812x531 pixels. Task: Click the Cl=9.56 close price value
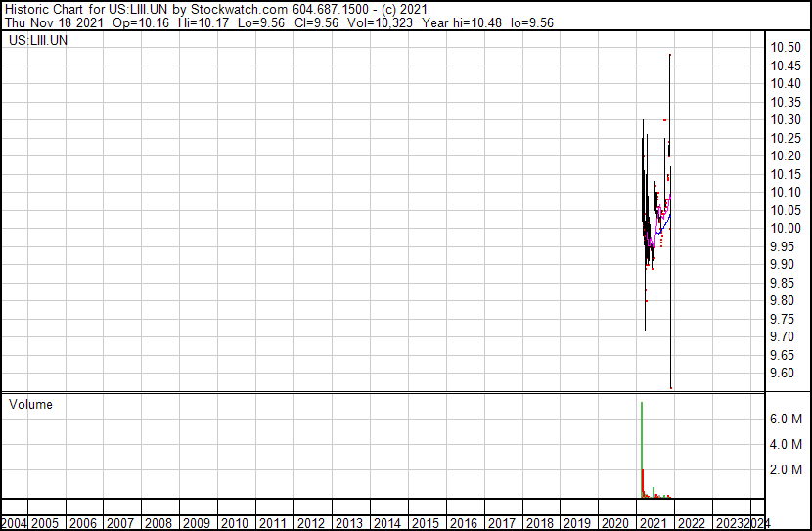pyautogui.click(x=316, y=22)
